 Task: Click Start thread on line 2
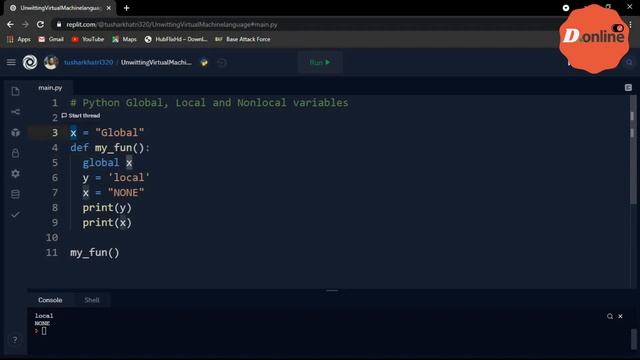point(81,116)
